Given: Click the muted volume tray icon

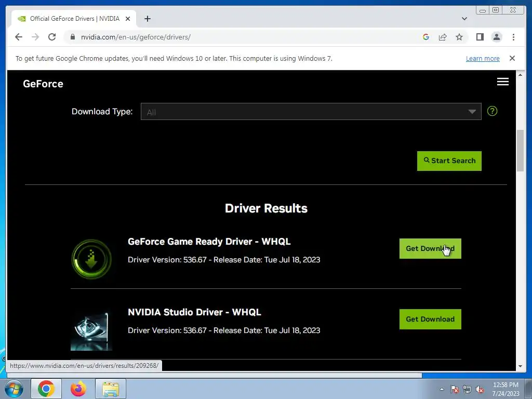Looking at the screenshot, I should pos(480,389).
